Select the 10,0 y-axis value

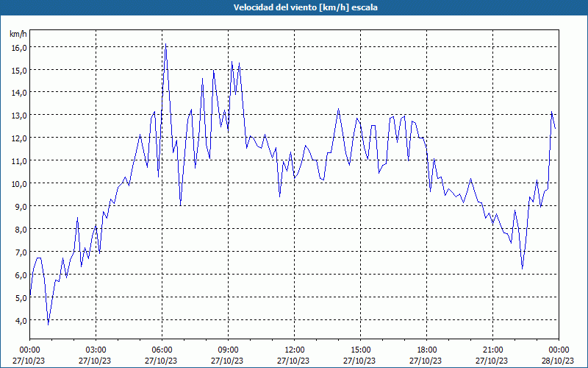coord(20,184)
